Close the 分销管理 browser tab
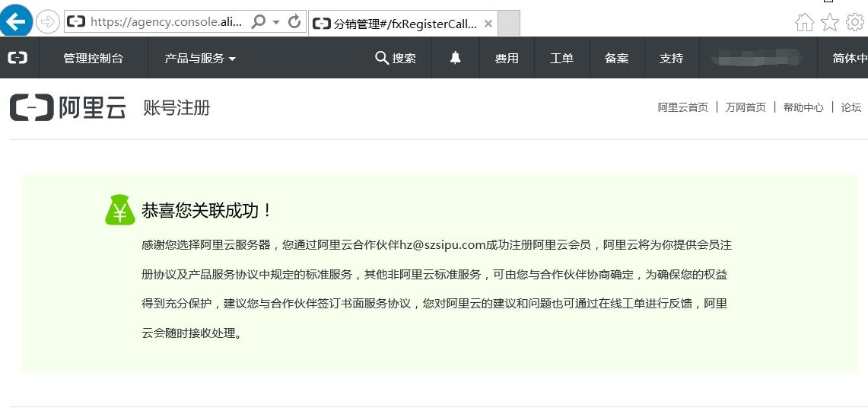Image resolution: width=868 pixels, height=411 pixels. (488, 24)
